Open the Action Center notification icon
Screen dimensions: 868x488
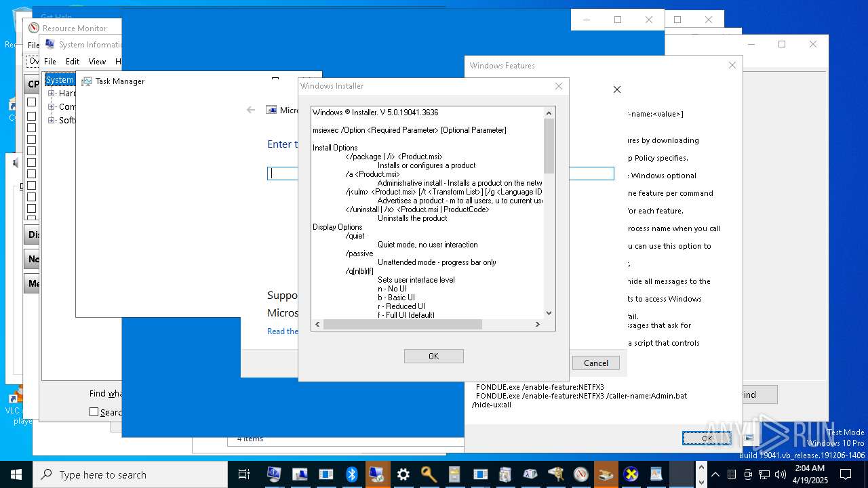tap(846, 474)
